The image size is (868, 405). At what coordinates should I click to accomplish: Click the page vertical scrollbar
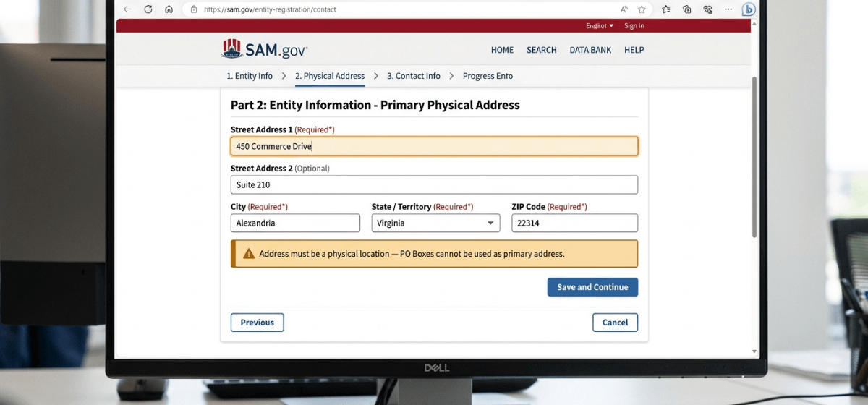(x=755, y=155)
